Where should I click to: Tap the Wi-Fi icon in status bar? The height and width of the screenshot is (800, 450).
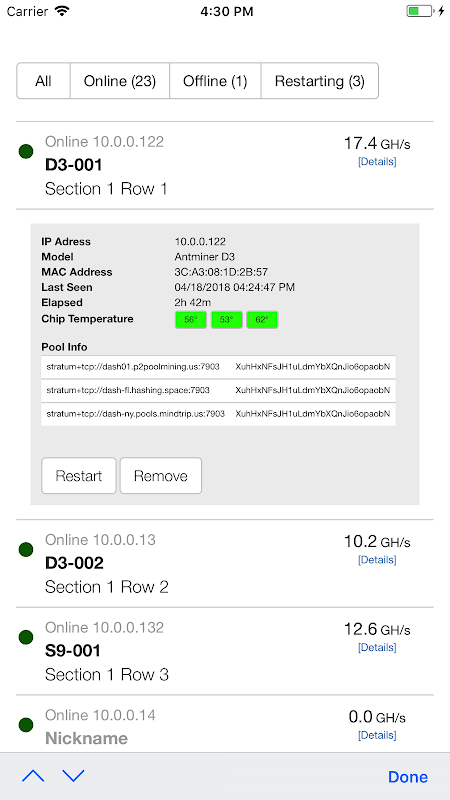[x=62, y=11]
